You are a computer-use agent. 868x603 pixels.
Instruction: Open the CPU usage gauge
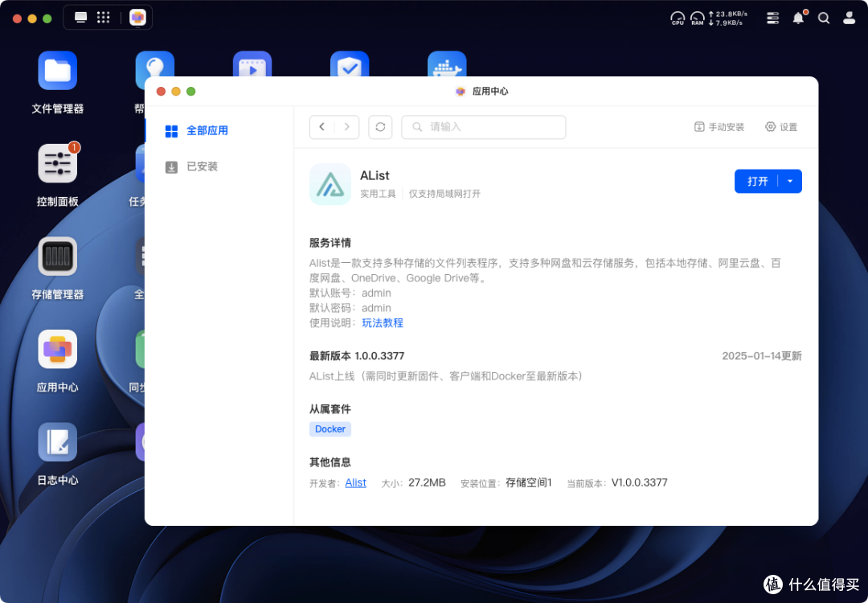678,18
